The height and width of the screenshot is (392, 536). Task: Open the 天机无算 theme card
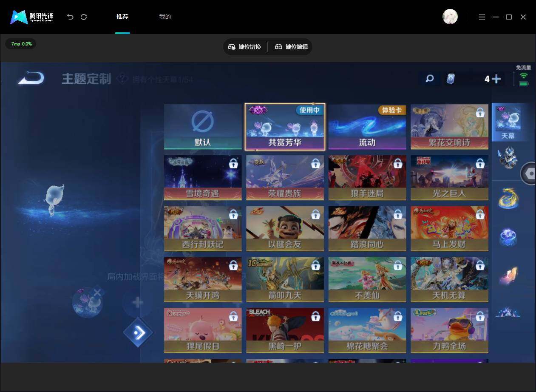pos(449,280)
